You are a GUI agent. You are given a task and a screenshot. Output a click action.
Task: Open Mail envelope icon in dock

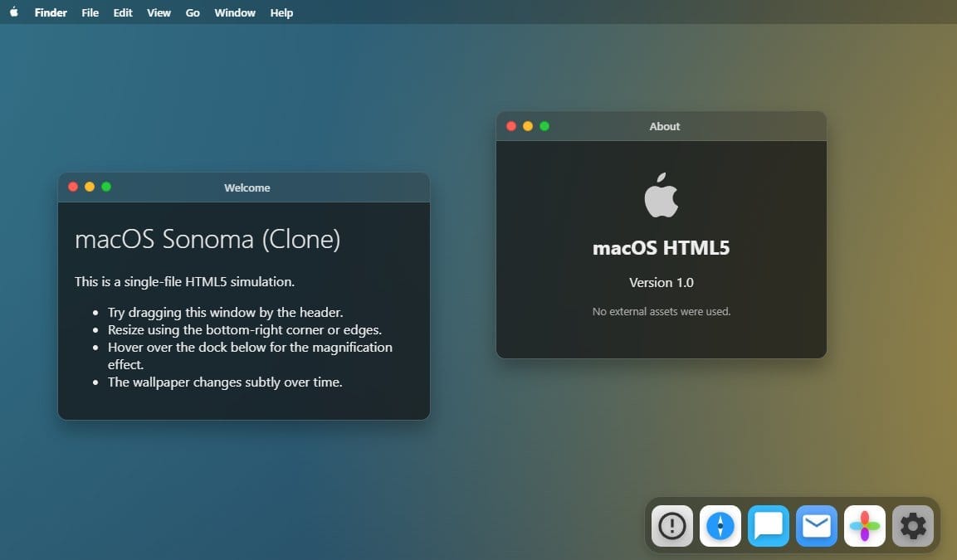point(817,525)
